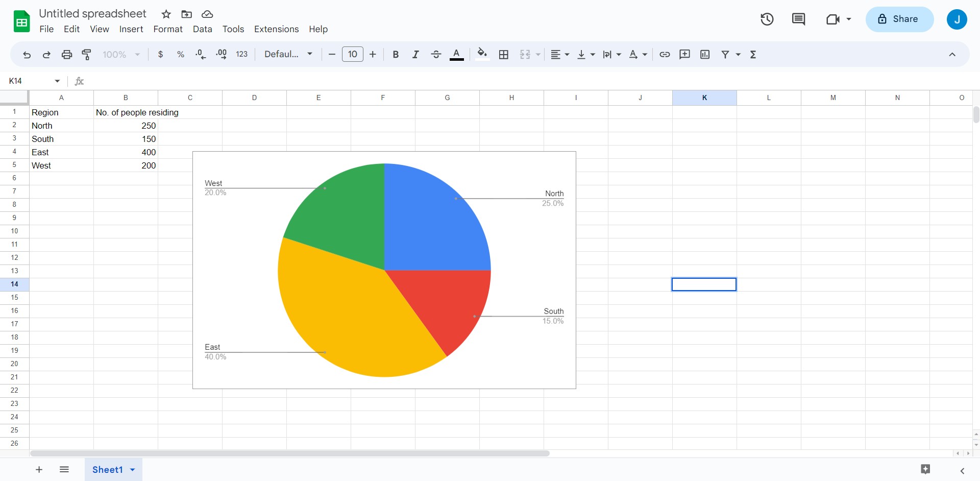Open the comments panel icon
Screen dimensions: 980x481
(x=798, y=19)
